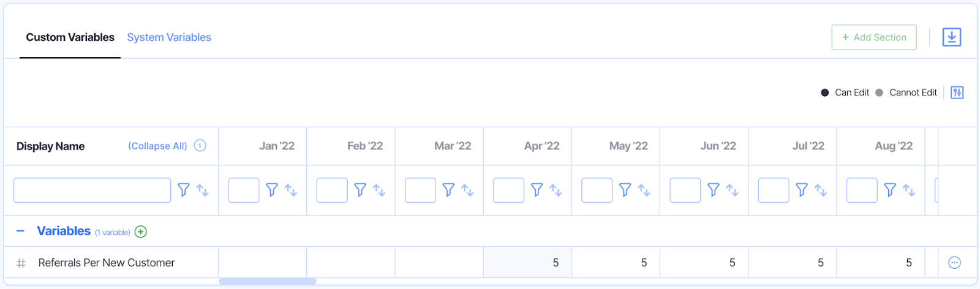Click the sort arrows in Mar '22 column
Viewport: 980px width, 289px height.
[467, 190]
